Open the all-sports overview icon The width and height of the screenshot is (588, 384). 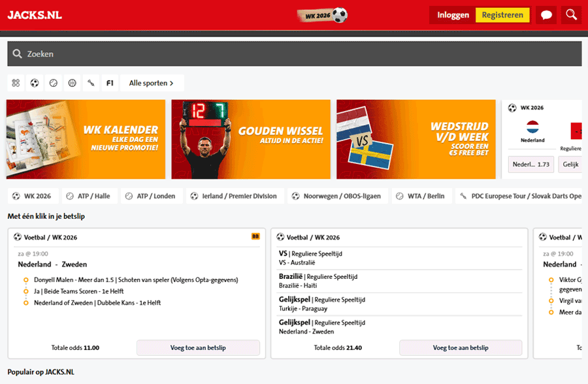pos(16,83)
